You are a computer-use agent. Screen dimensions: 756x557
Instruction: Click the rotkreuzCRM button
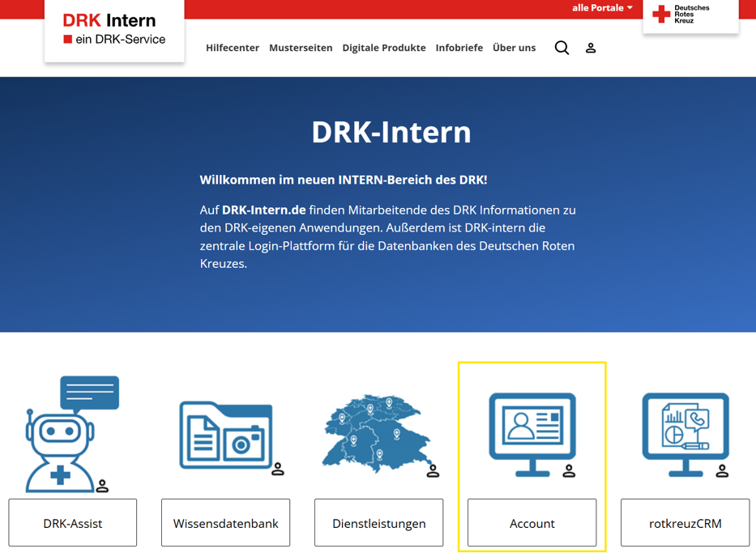tap(686, 523)
